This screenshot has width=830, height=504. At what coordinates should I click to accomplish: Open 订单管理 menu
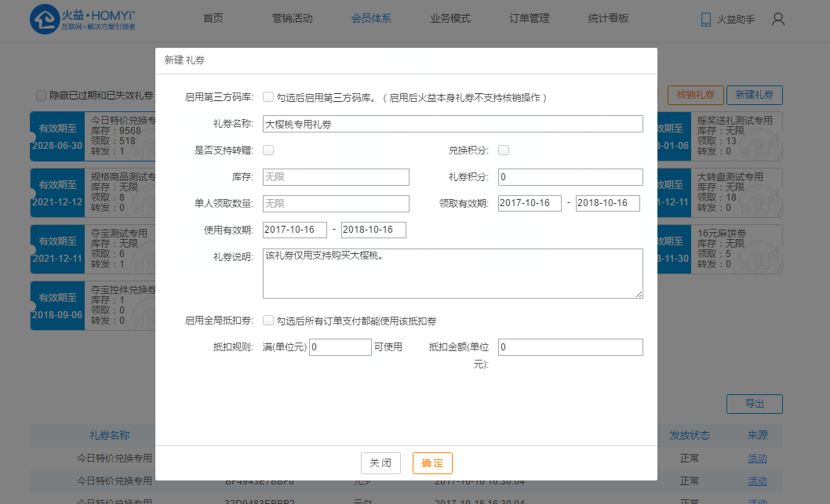click(x=529, y=19)
